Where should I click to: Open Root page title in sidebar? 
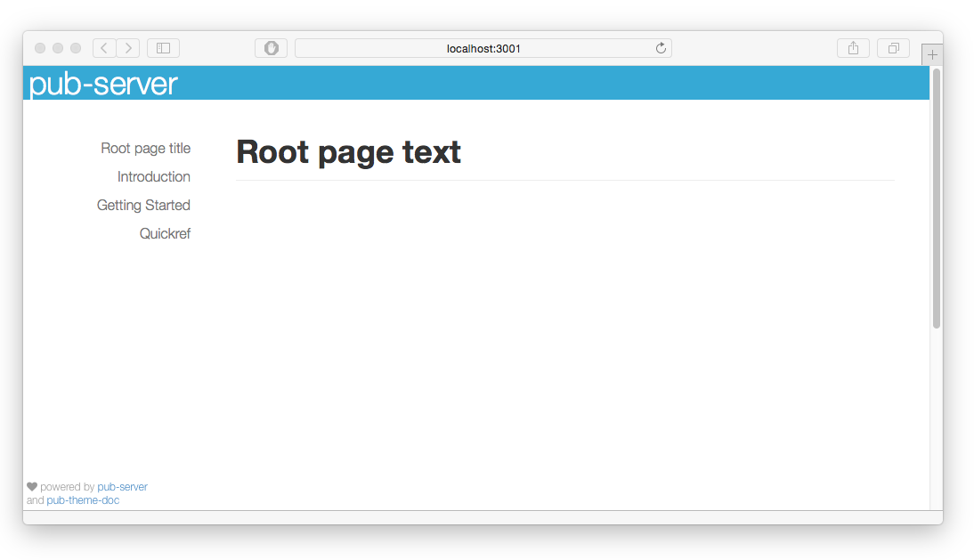click(x=145, y=149)
